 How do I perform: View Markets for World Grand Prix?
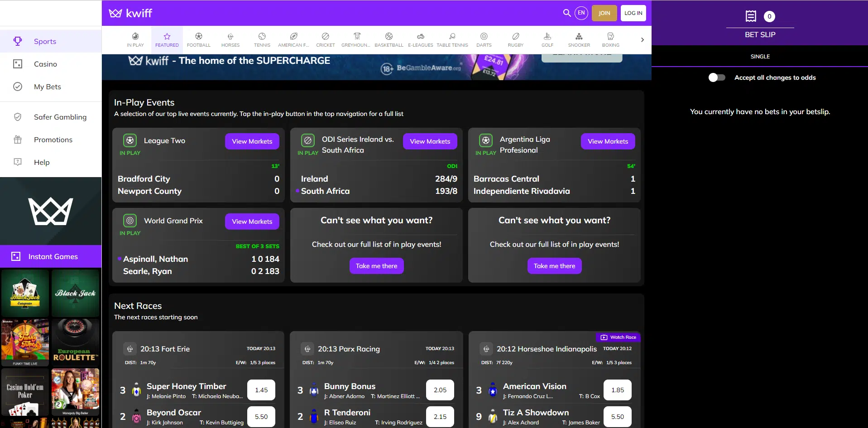252,221
